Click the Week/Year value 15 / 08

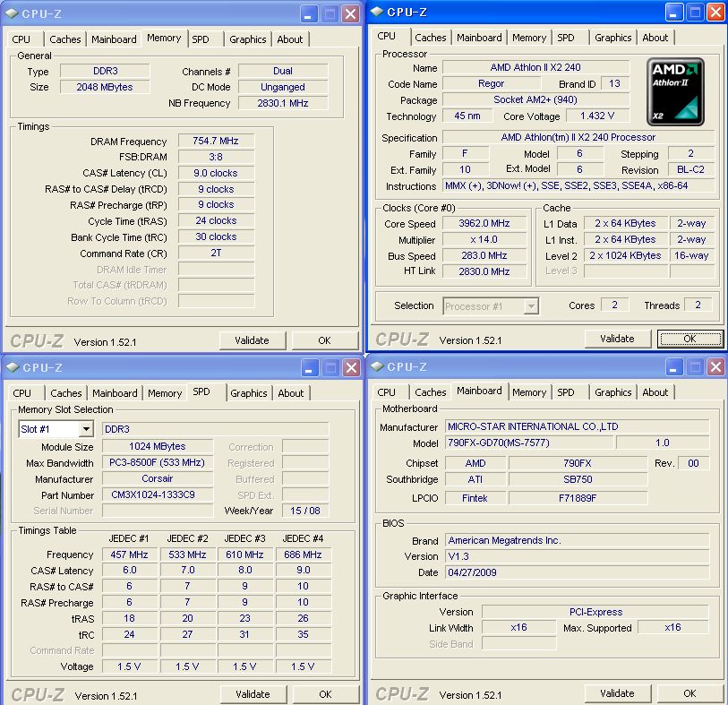(305, 511)
